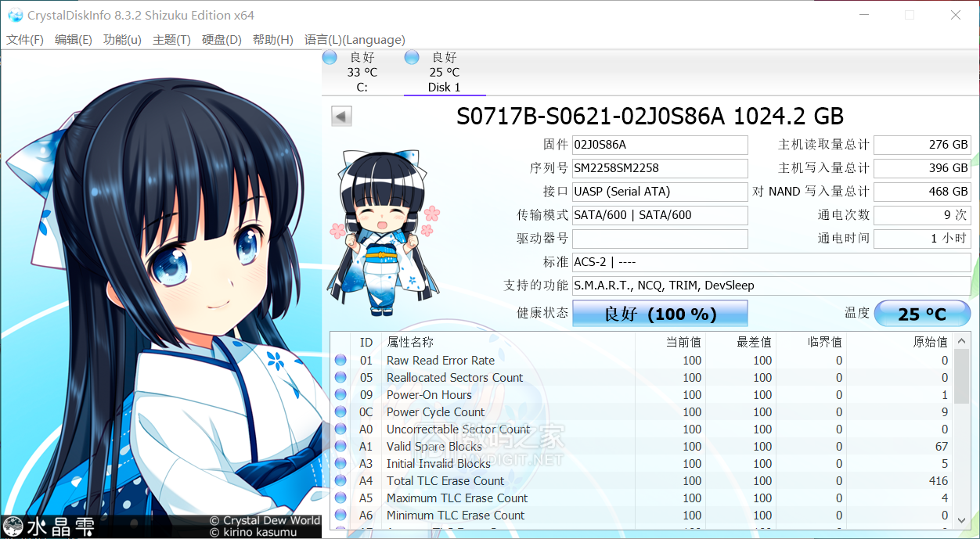Click the ID column header
This screenshot has width=980, height=539.
click(x=367, y=342)
